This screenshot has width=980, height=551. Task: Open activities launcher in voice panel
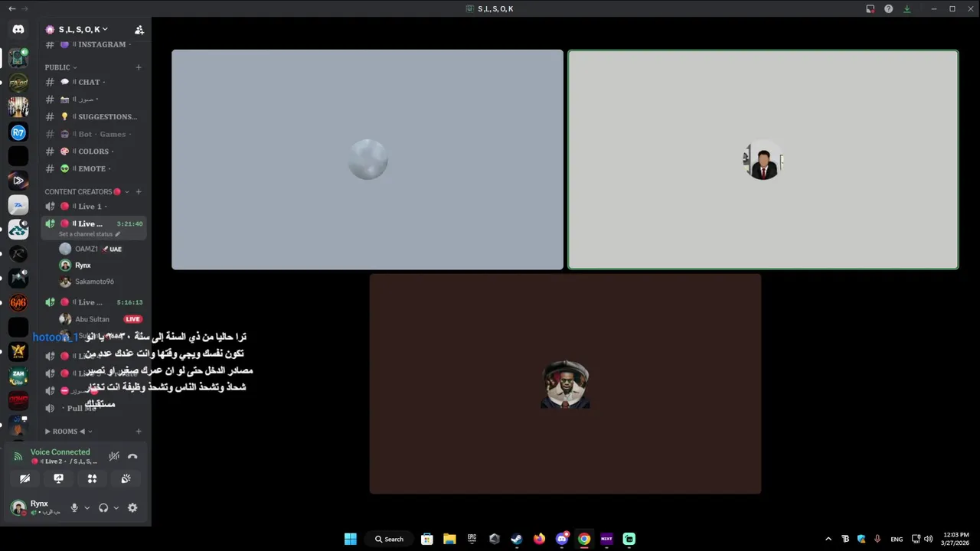click(x=92, y=478)
